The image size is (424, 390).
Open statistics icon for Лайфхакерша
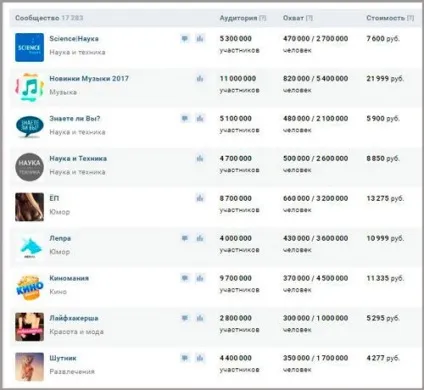pyautogui.click(x=200, y=318)
